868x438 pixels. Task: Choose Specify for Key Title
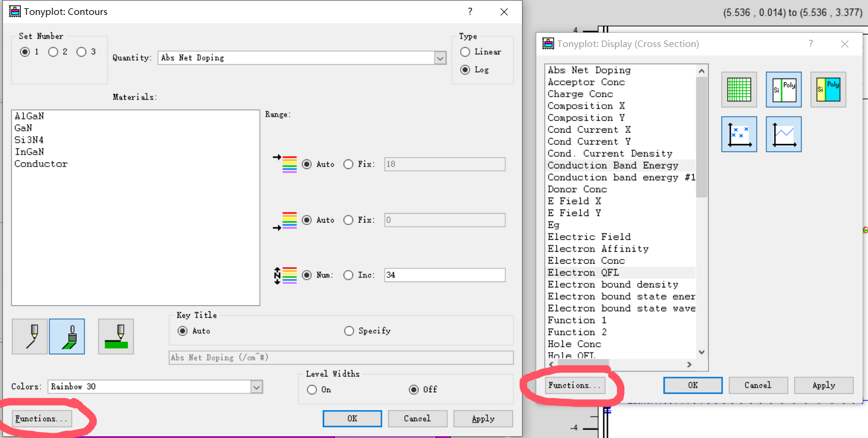coord(350,330)
